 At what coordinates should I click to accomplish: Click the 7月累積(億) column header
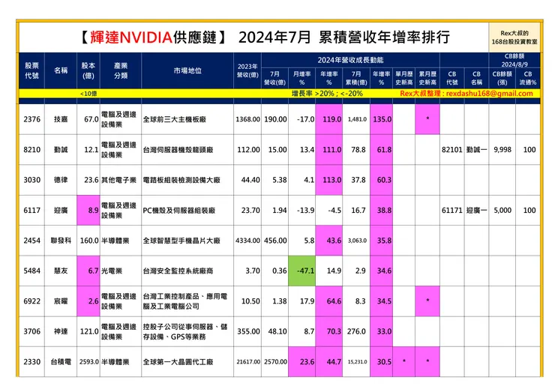[356, 78]
